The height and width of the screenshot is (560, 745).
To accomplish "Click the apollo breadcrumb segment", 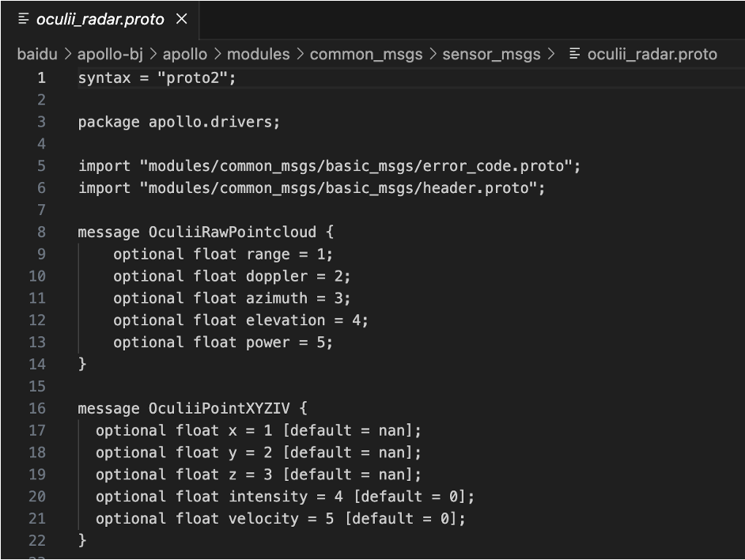I will click(x=184, y=55).
